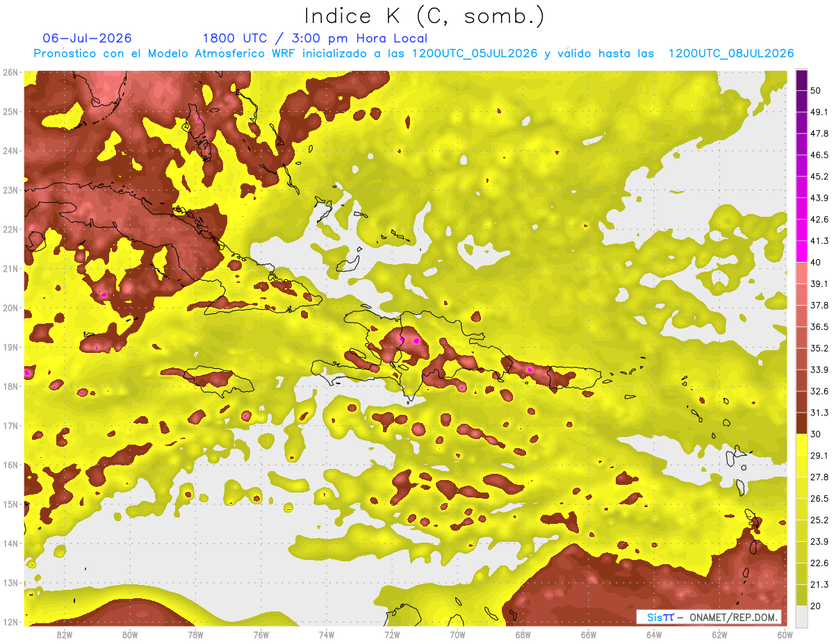Click longitude label "78W"
The image size is (834, 644).
pyautogui.click(x=195, y=634)
